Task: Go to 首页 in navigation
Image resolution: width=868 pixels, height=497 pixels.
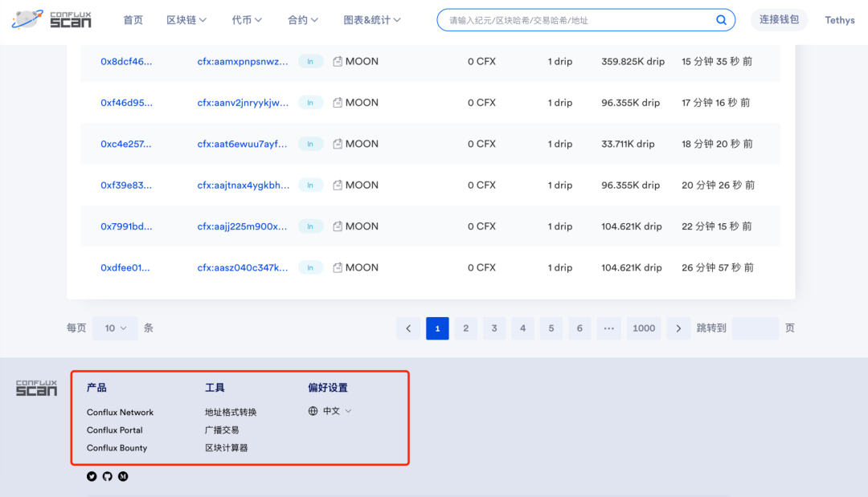Action: 133,20
